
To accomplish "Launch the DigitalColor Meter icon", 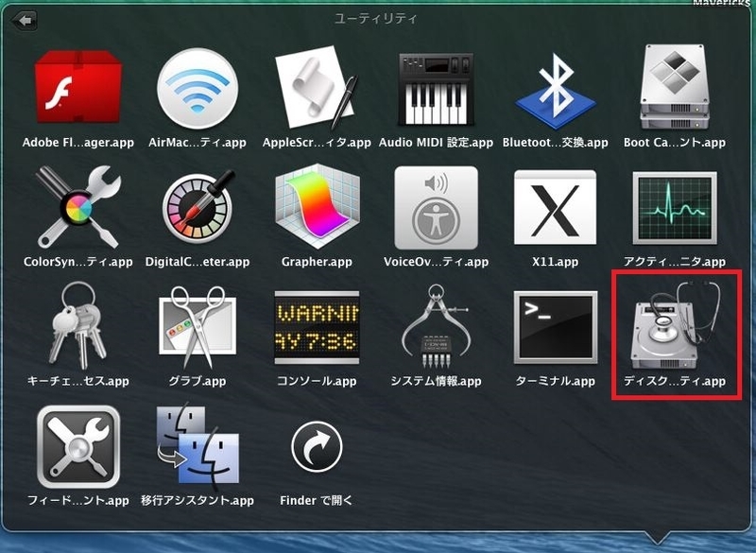I will click(x=198, y=206).
